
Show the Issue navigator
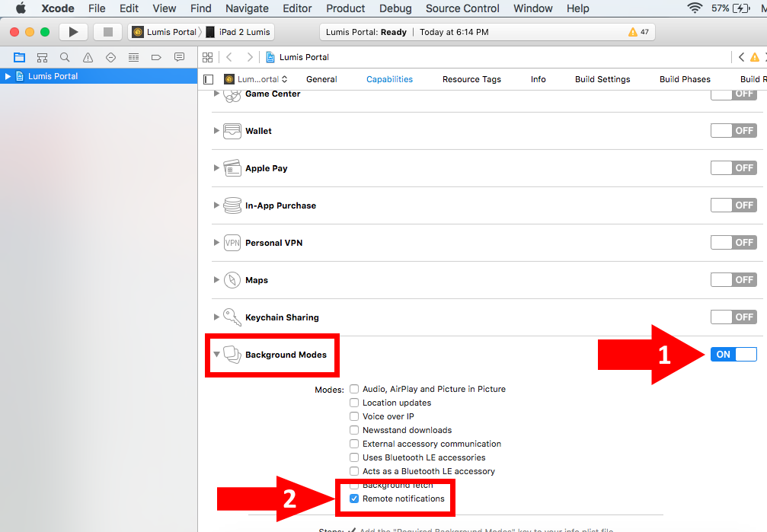coord(88,58)
